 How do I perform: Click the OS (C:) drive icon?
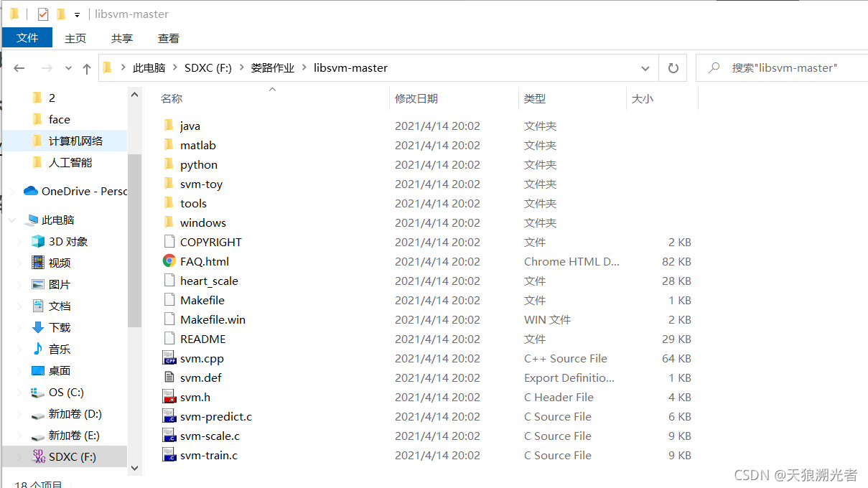[x=38, y=393]
